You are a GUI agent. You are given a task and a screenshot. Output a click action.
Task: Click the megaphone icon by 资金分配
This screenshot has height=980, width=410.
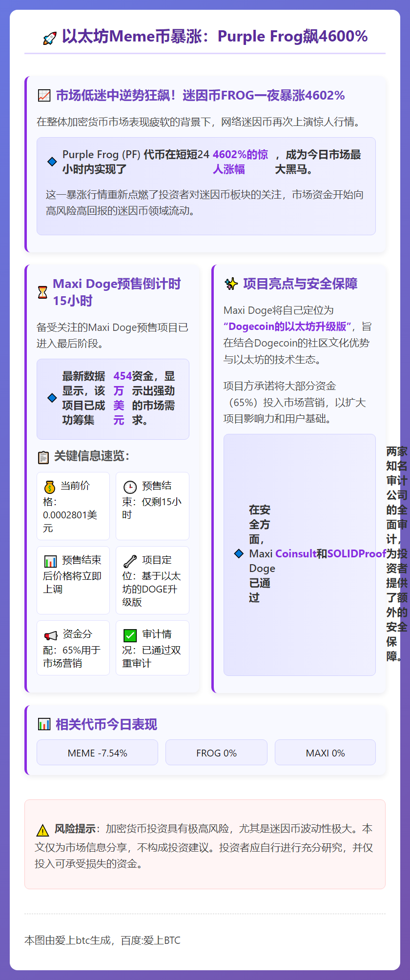point(51,635)
